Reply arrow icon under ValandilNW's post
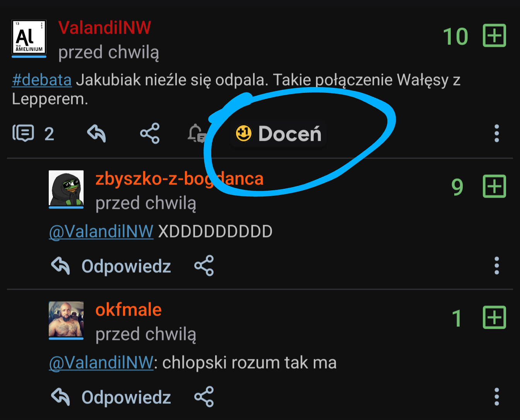 coord(97,133)
